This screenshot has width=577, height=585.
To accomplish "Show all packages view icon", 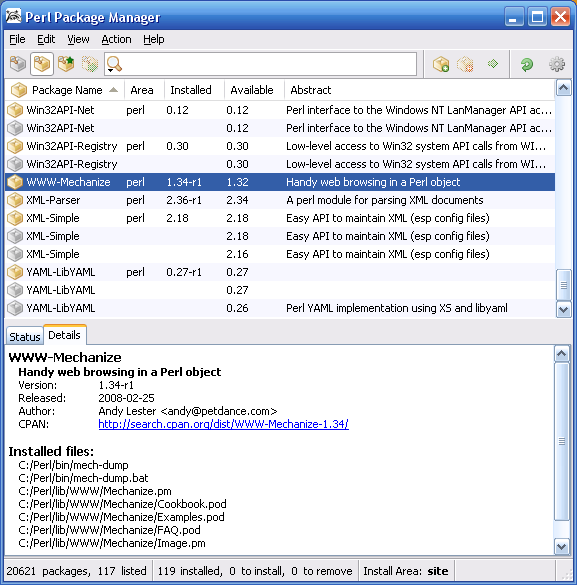I will click(18, 64).
